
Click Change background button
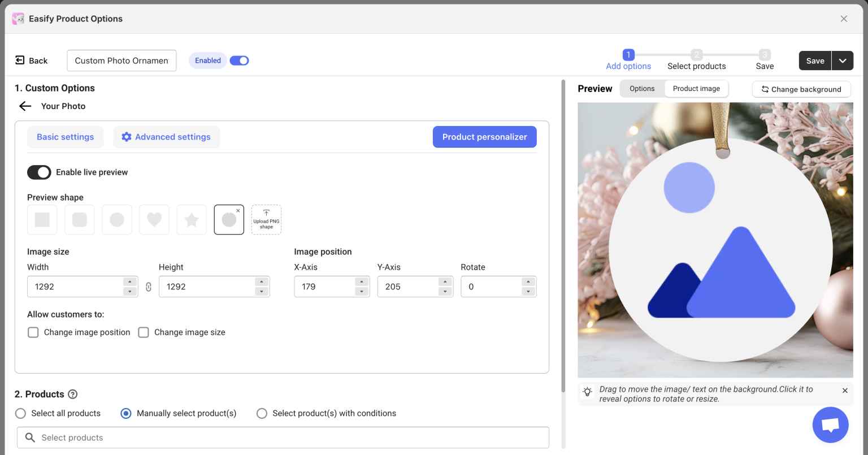[x=801, y=89]
